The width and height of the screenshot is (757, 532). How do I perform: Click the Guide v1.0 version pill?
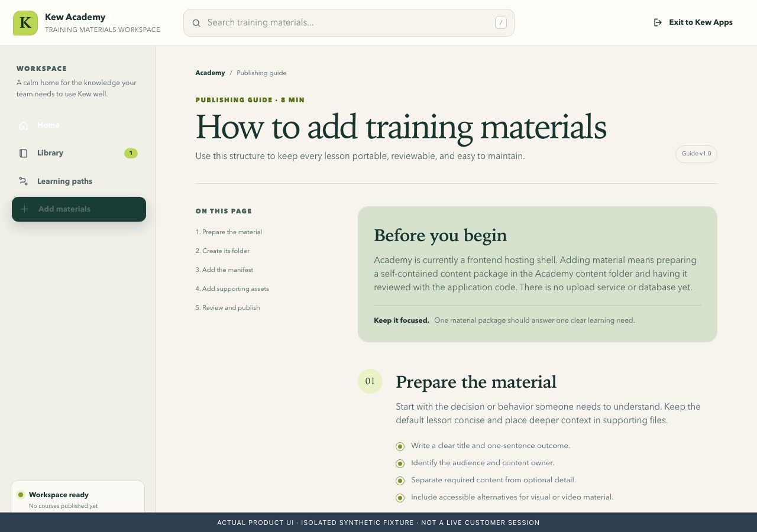(696, 154)
